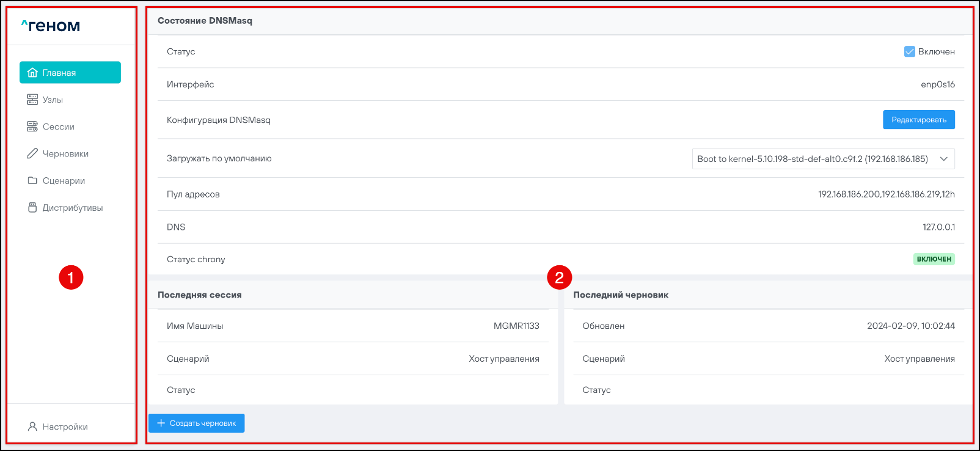Click the machine name MGMR1133
The height and width of the screenshot is (451, 980).
[516, 326]
